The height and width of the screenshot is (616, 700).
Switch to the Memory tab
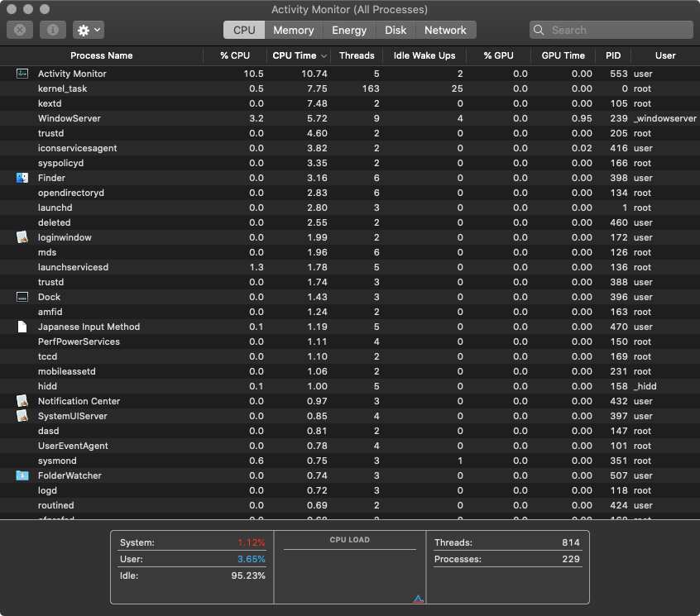(294, 30)
